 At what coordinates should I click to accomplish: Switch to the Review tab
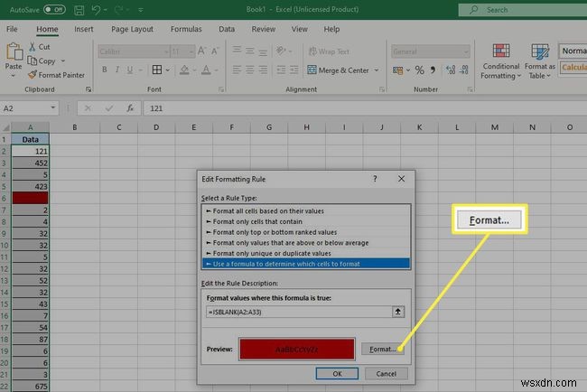click(x=263, y=29)
